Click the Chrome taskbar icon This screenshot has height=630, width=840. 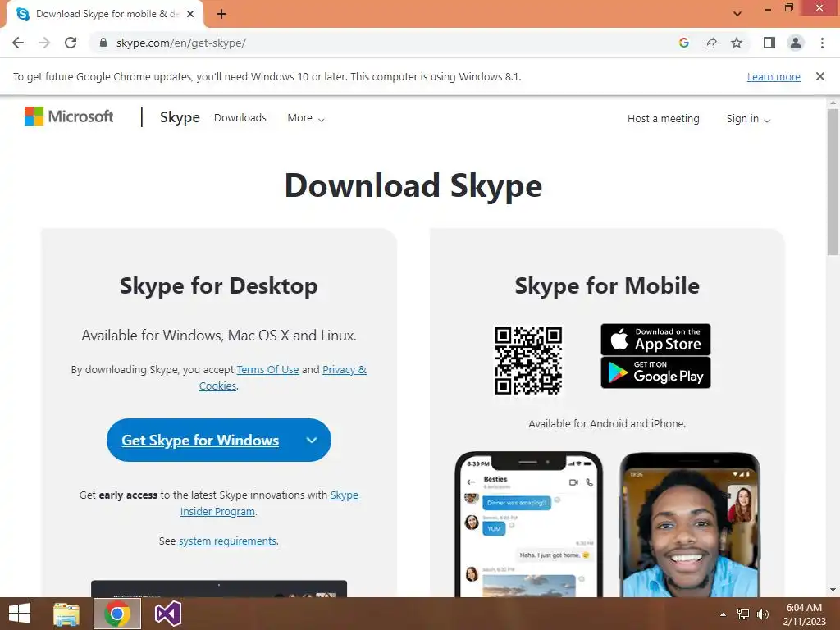click(x=117, y=614)
